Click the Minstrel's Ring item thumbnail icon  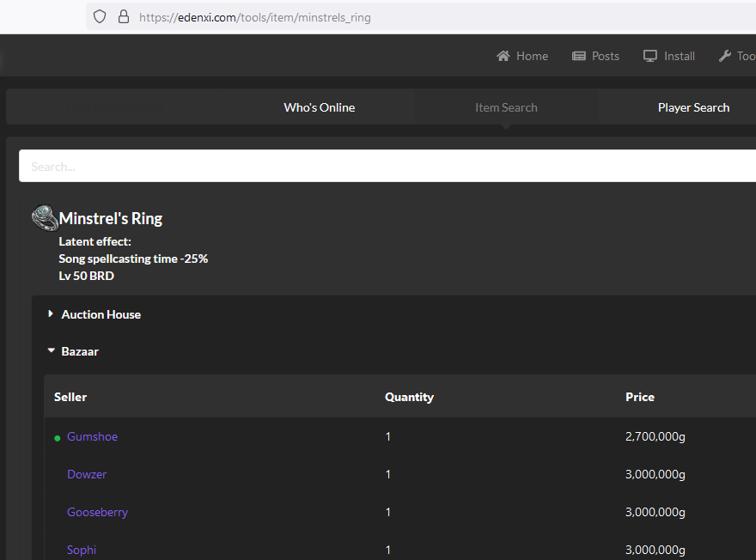(44, 217)
